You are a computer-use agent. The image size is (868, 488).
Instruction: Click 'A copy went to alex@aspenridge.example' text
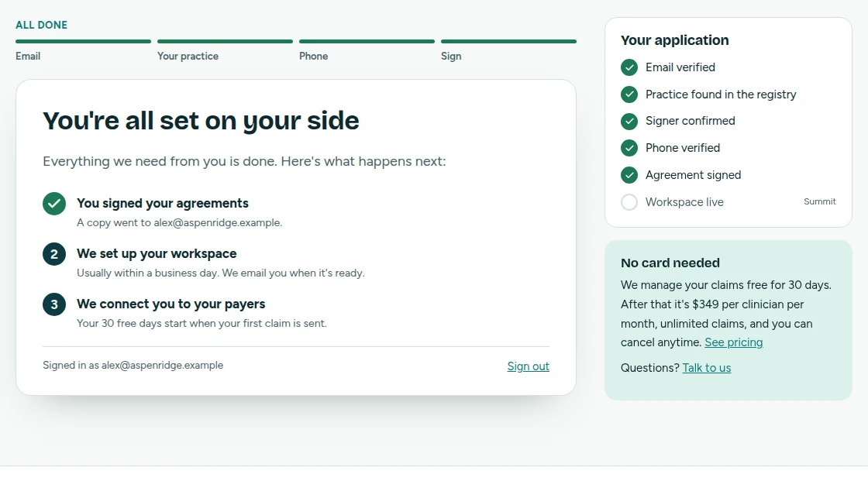179,222
